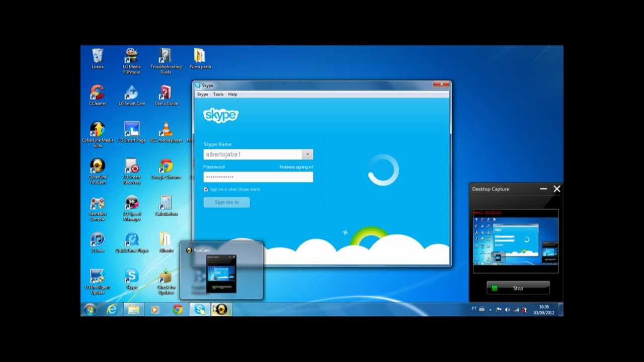Image resolution: width=644 pixels, height=362 pixels.
Task: Launch CyberLink Media Suite
Action: click(98, 134)
